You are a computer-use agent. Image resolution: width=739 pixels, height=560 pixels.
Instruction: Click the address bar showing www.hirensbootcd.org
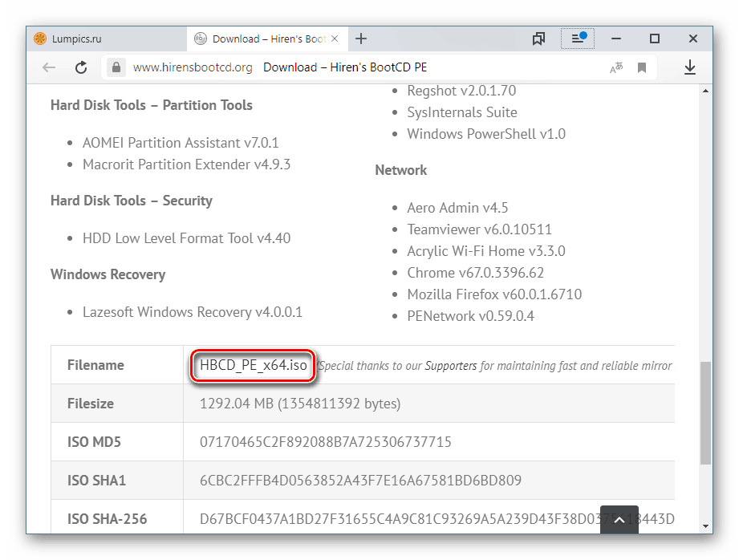(x=193, y=68)
